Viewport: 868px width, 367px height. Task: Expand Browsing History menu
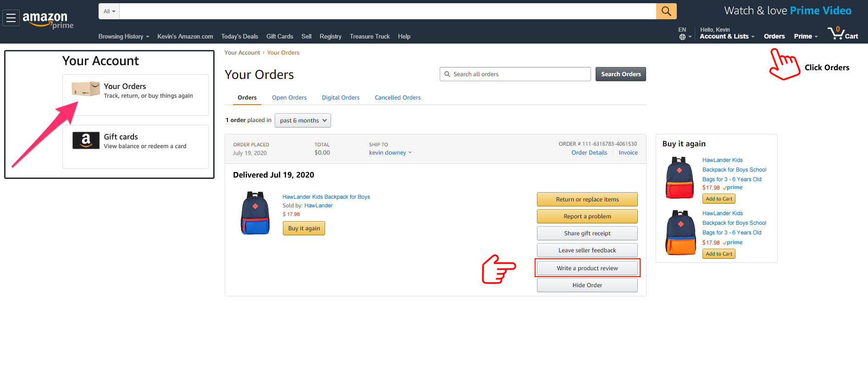click(x=124, y=36)
